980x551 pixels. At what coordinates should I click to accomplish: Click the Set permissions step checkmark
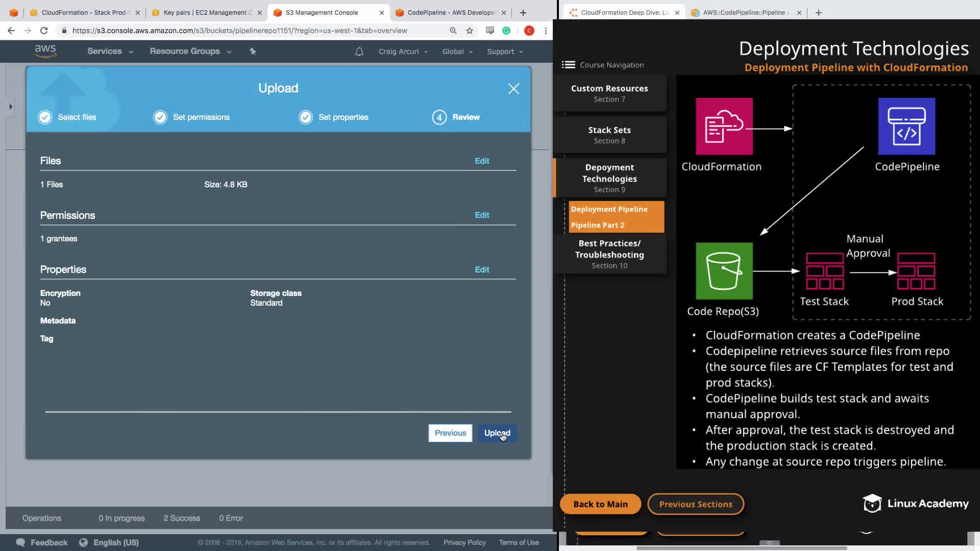tap(160, 117)
